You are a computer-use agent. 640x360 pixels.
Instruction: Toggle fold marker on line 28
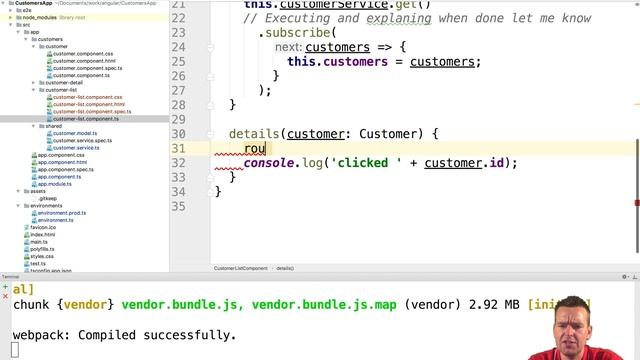tap(211, 106)
